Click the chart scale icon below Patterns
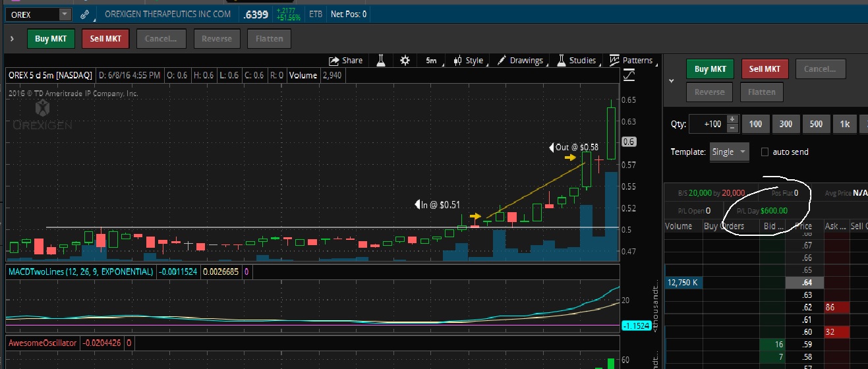 (629, 76)
